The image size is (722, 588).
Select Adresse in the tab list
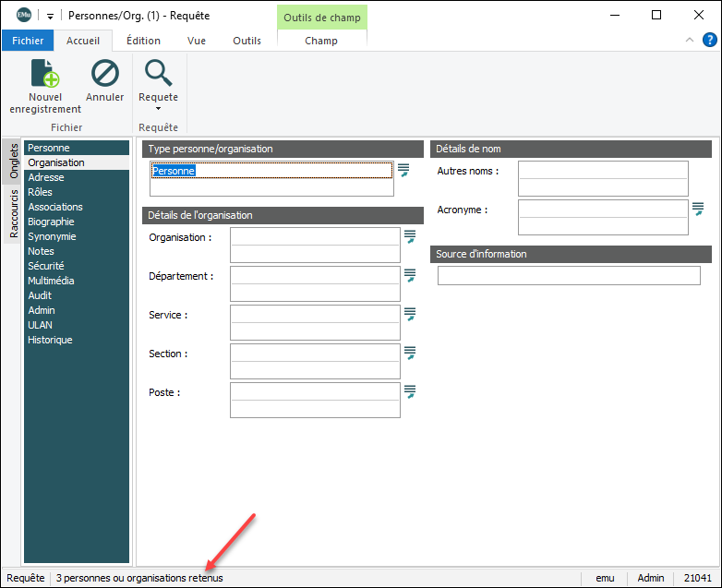(x=46, y=177)
